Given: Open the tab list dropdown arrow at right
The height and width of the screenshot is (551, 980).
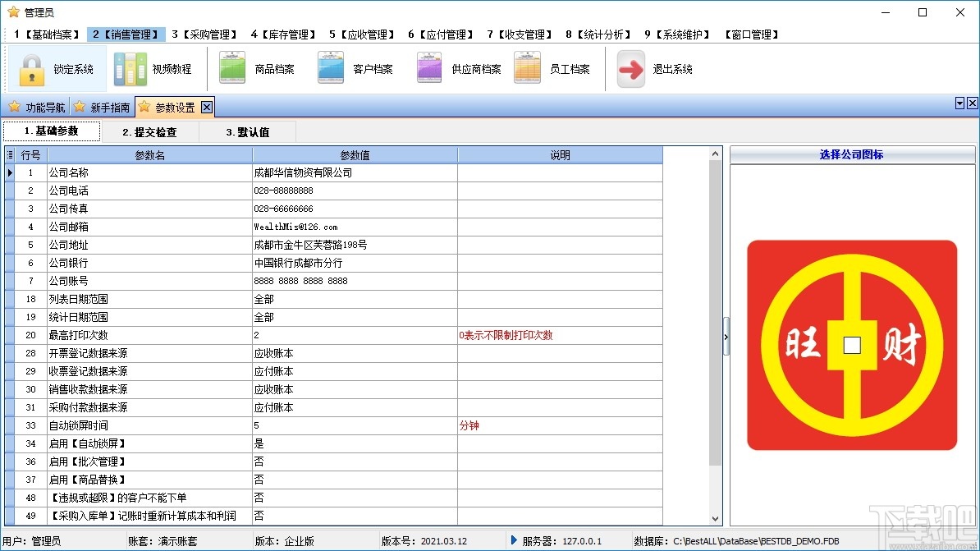Looking at the screenshot, I should pyautogui.click(x=960, y=103).
